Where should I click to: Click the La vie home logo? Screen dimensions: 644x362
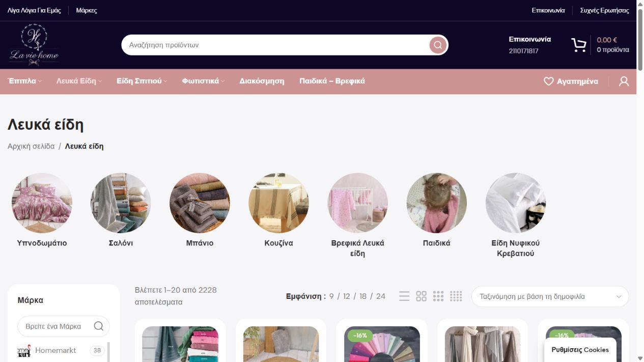pyautogui.click(x=34, y=45)
